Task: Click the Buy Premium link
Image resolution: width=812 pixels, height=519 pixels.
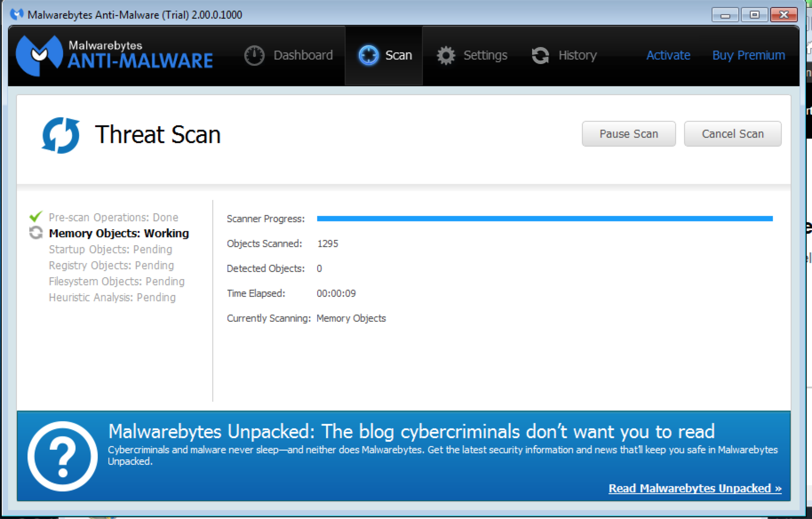Action: click(x=748, y=56)
